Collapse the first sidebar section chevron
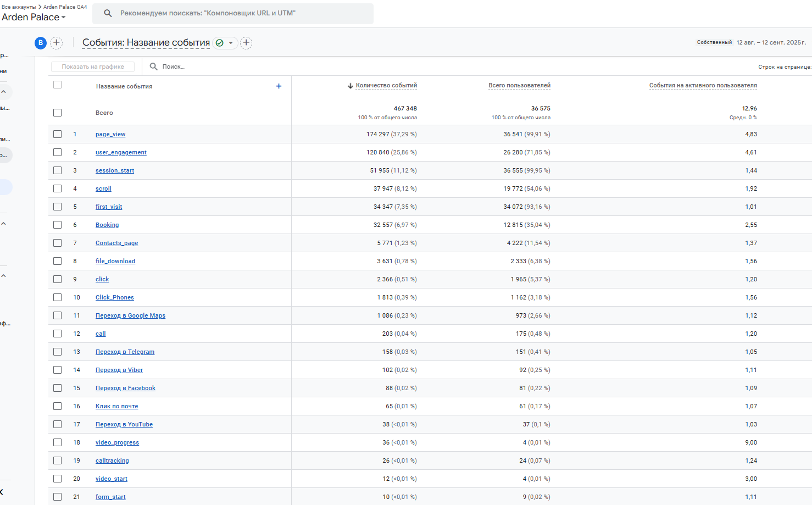This screenshot has height=505, width=812. [3, 92]
